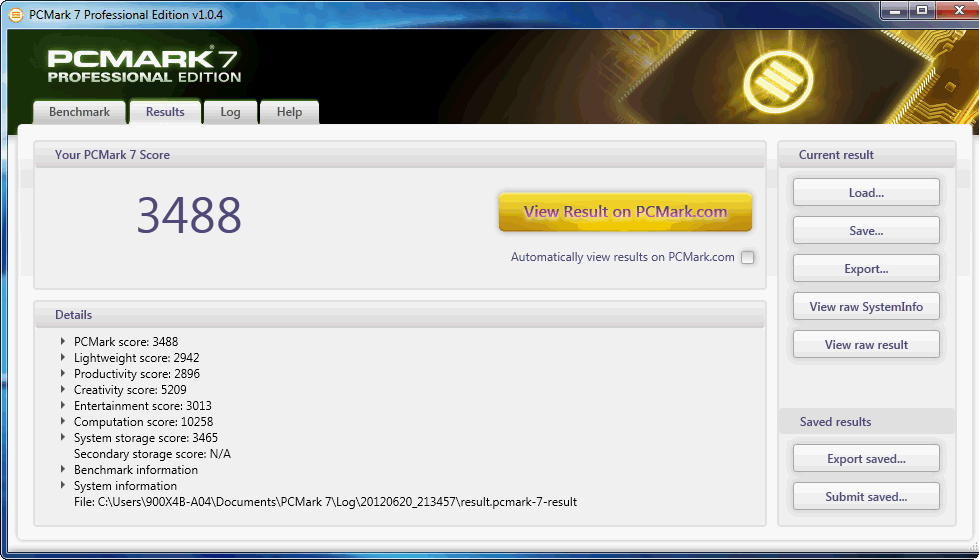Select the Secondary storage score: N/A text
The height and width of the screenshot is (560, 979).
click(152, 454)
